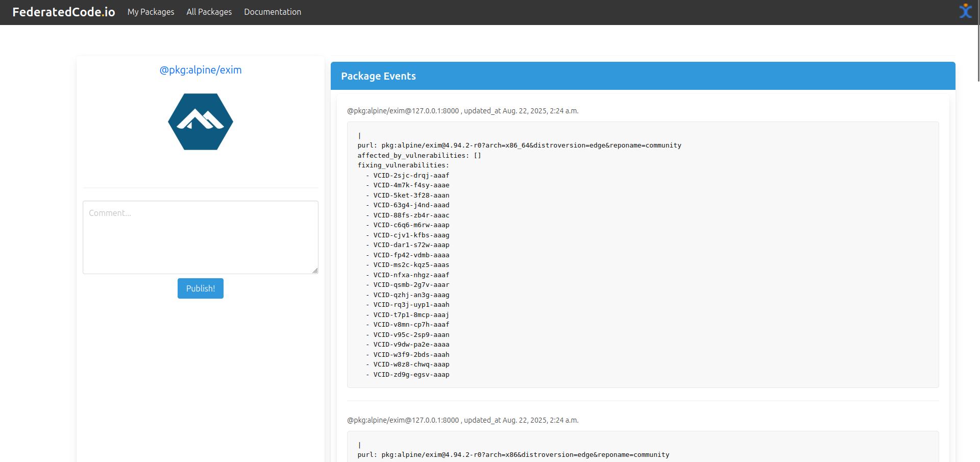Click VCID-ms2c-kqz5-aaas entry
The image size is (980, 462).
(411, 265)
